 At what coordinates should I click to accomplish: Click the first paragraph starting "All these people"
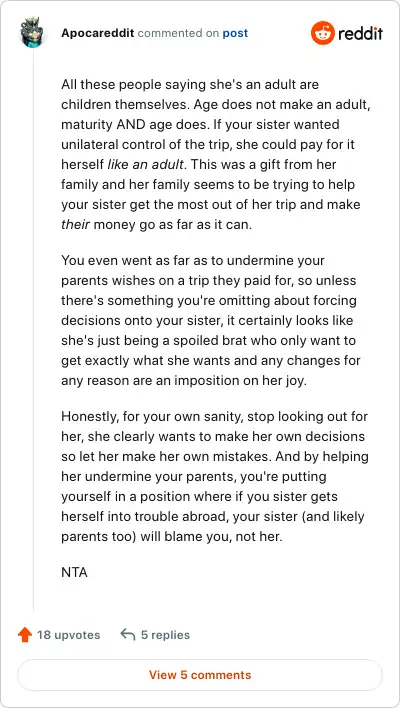210,154
